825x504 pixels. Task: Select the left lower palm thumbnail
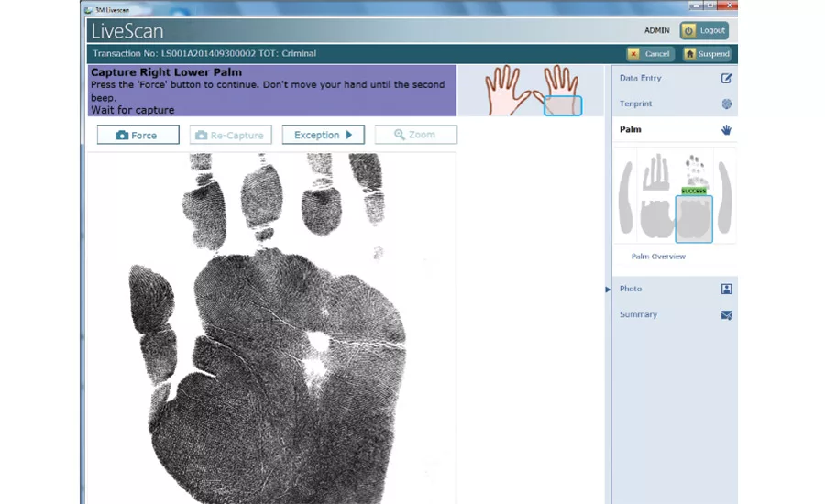pyautogui.click(x=656, y=219)
